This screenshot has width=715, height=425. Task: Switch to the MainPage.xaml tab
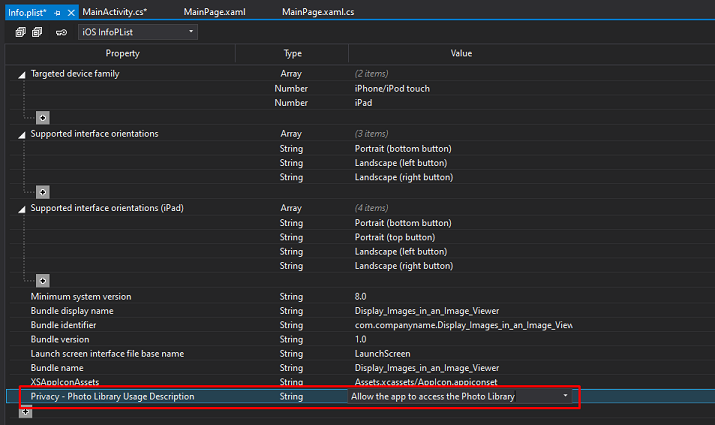click(214, 11)
